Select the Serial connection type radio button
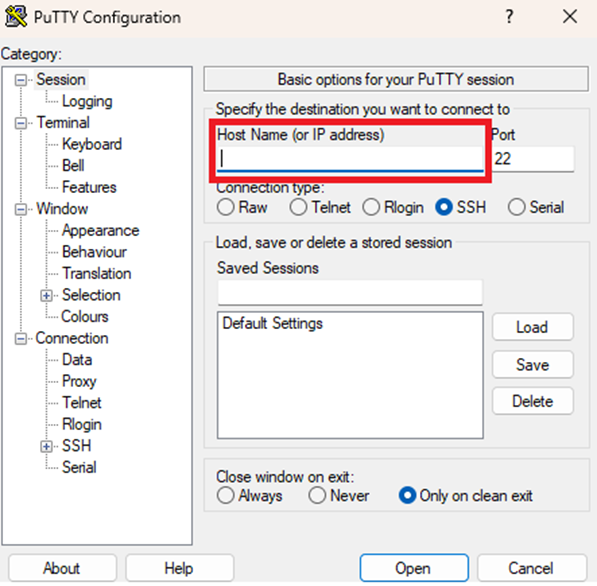 (x=517, y=208)
